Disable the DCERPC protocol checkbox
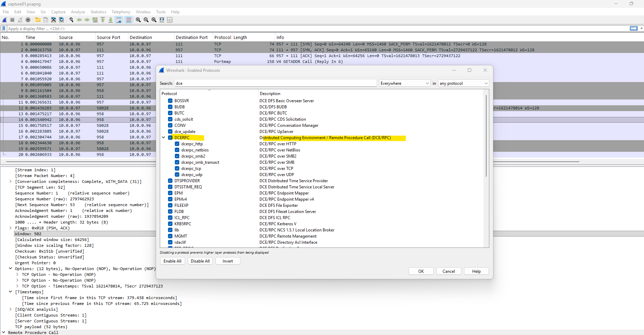This screenshot has width=644, height=335. pos(170,138)
